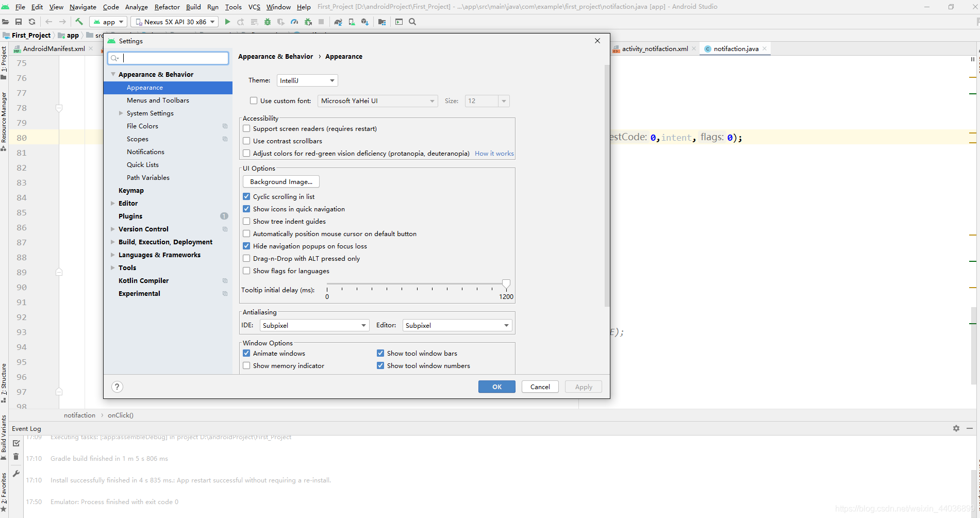Switch to activity_notifaction.xml tab

[x=655, y=48]
